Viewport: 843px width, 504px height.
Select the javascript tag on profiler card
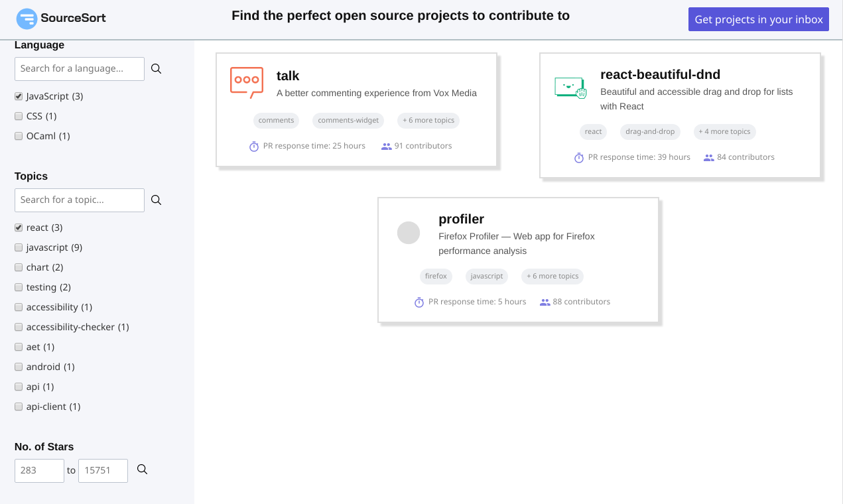487,276
